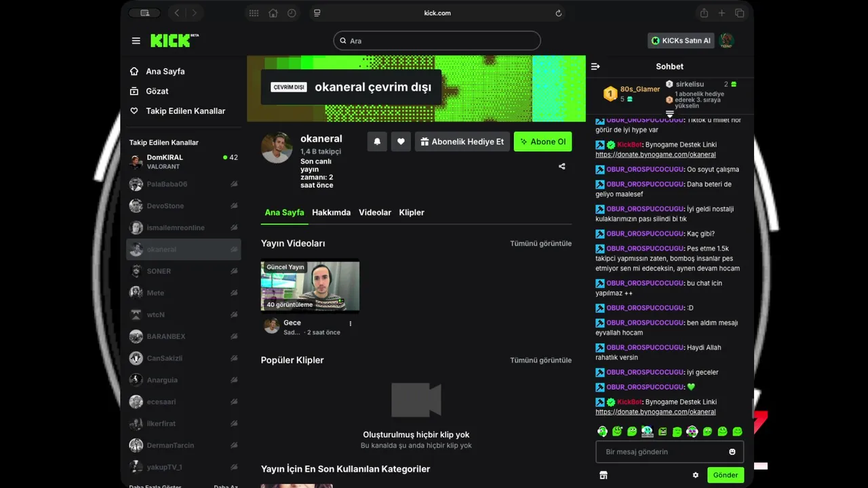Share the okaneral channel via share icon
This screenshot has height=488, width=868.
click(x=561, y=166)
